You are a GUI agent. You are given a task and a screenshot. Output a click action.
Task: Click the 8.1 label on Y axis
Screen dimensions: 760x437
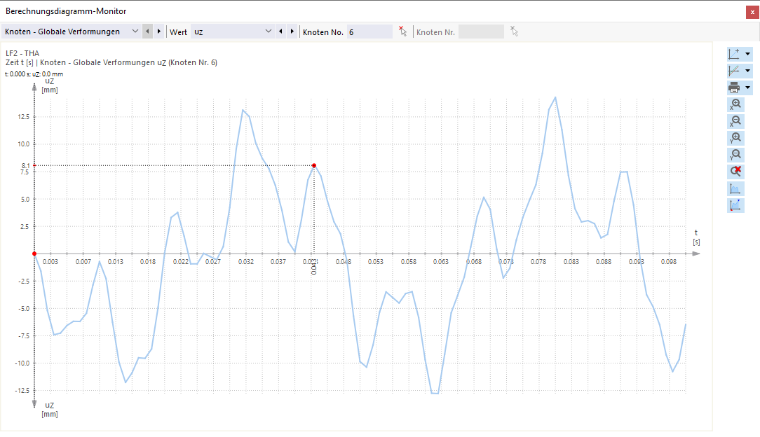coord(25,166)
